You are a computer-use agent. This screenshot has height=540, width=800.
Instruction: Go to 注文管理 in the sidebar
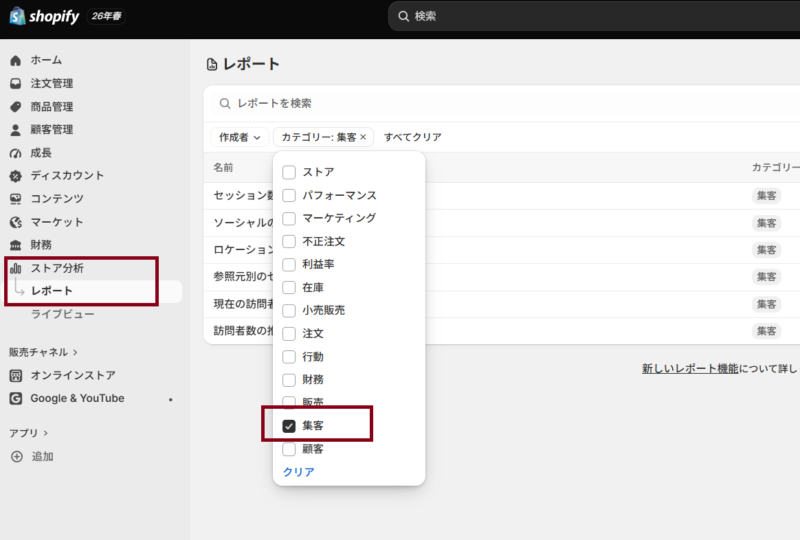(52, 83)
